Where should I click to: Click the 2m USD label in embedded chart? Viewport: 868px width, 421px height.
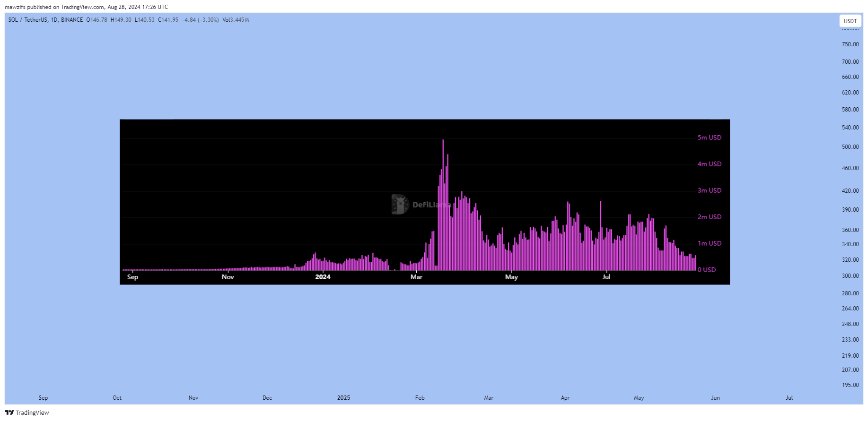pos(710,217)
